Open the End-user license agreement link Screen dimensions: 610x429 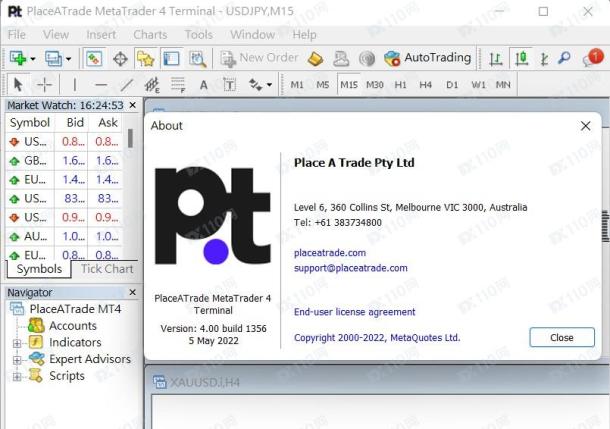point(354,312)
